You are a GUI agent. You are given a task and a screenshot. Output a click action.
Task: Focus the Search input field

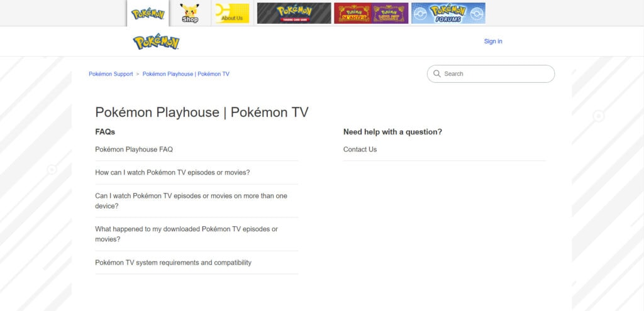click(x=491, y=74)
